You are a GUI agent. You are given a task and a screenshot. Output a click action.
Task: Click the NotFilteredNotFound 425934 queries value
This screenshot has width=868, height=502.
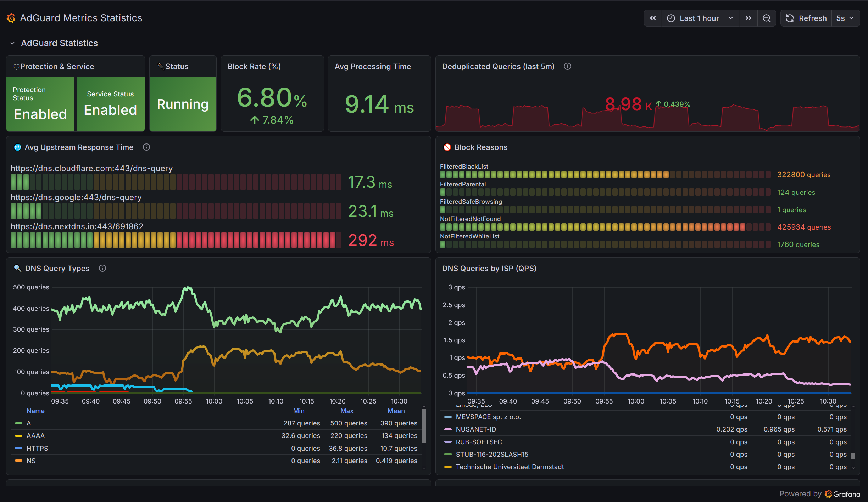(x=804, y=227)
